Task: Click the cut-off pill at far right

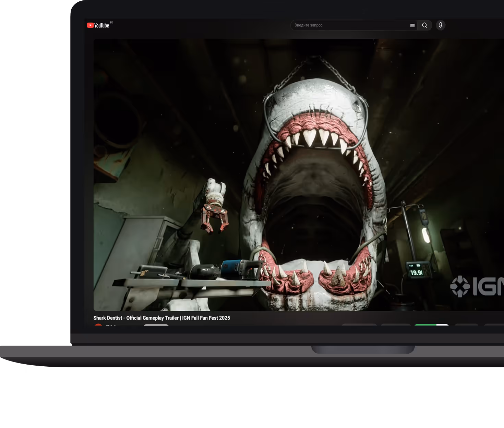Action: pos(494,325)
